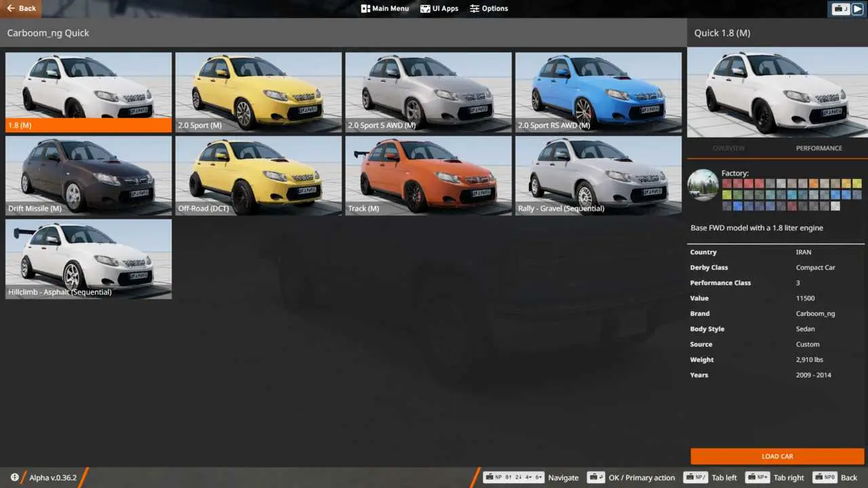
Task: Select the 1.8 (M) configuration
Action: point(89,92)
